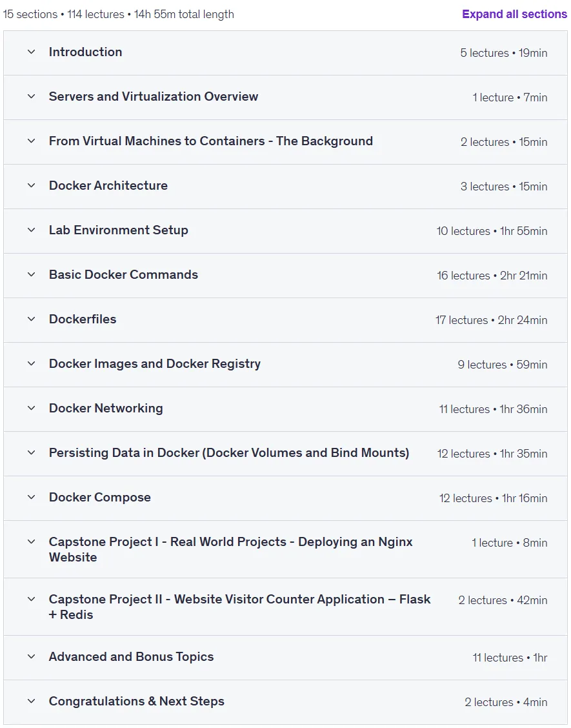The image size is (571, 728).
Task: Expand the Dockerfiles section arrow
Action: [x=31, y=319]
